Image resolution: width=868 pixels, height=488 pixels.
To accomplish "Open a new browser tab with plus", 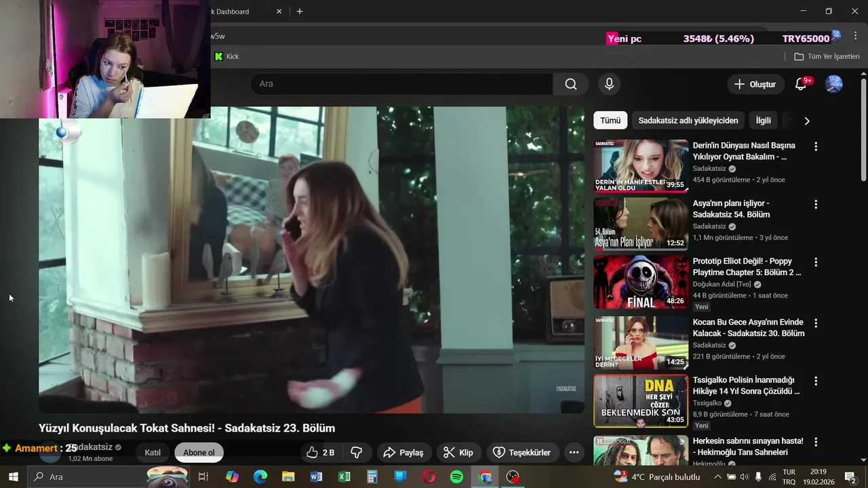I will [x=300, y=12].
